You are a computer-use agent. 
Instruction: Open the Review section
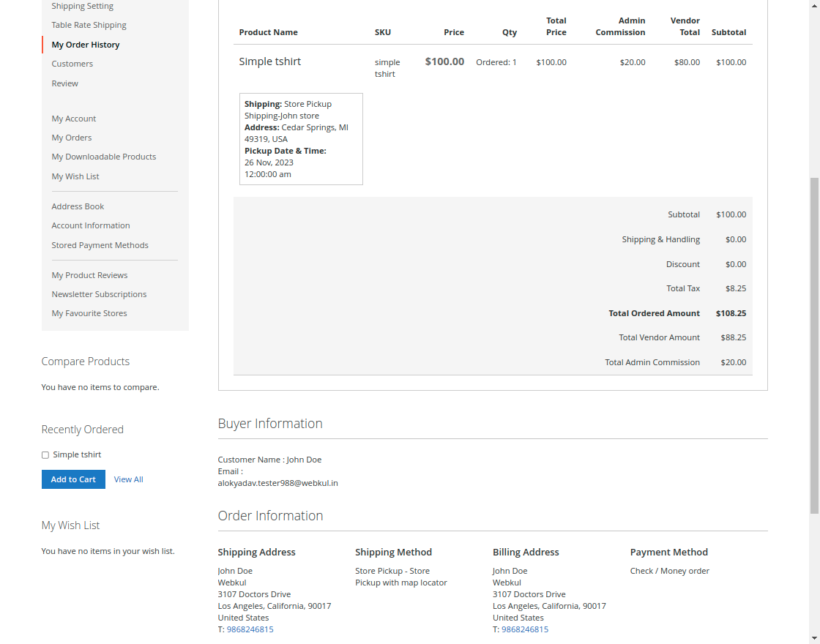(64, 83)
